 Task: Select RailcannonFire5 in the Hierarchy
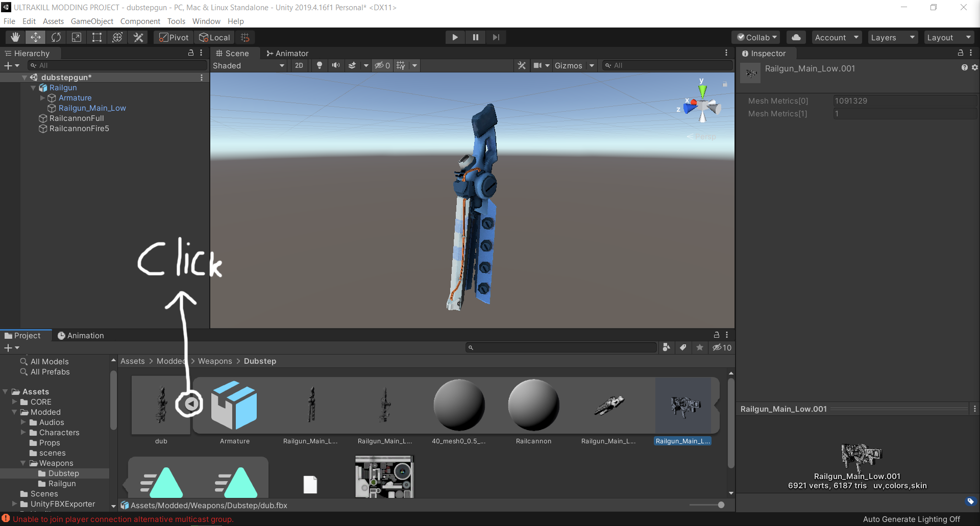click(79, 129)
